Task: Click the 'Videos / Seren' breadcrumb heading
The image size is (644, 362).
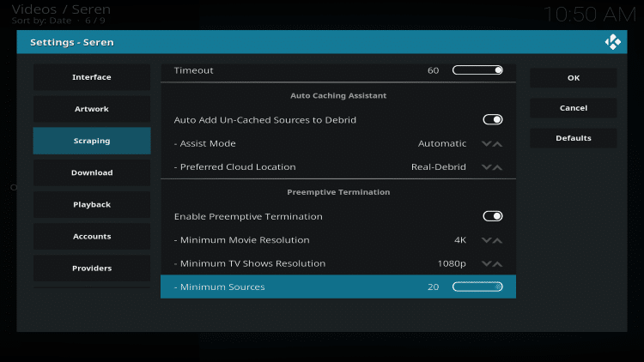Action: [61, 9]
